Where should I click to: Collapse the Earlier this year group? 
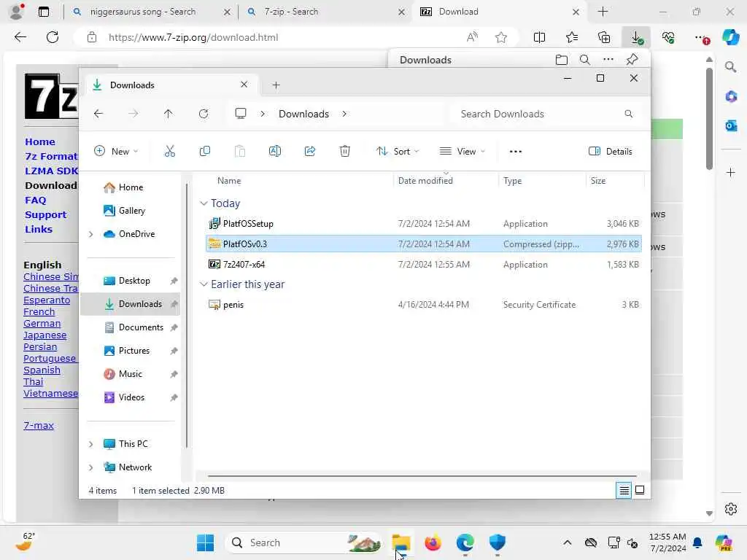[x=204, y=284]
